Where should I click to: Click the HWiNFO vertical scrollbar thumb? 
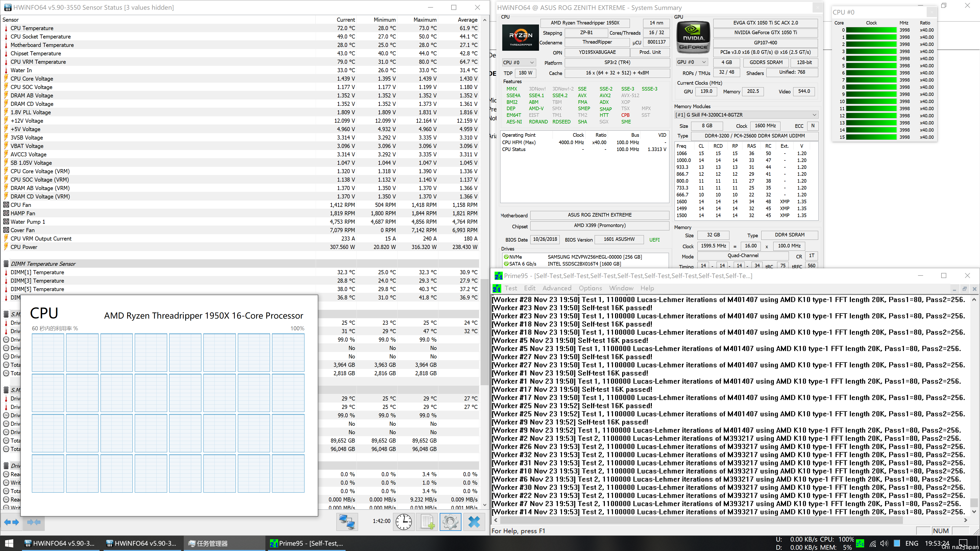(485, 332)
